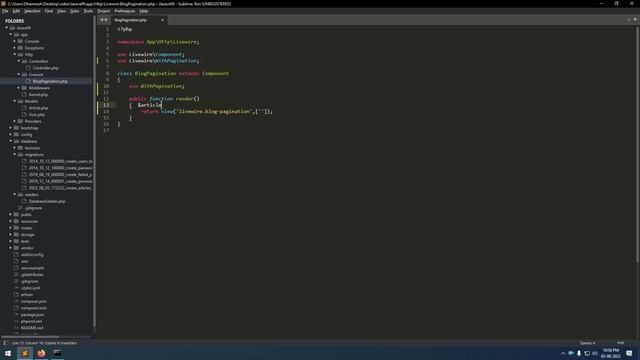Open the .env.example file
640x360 pixels.
pos(32,268)
